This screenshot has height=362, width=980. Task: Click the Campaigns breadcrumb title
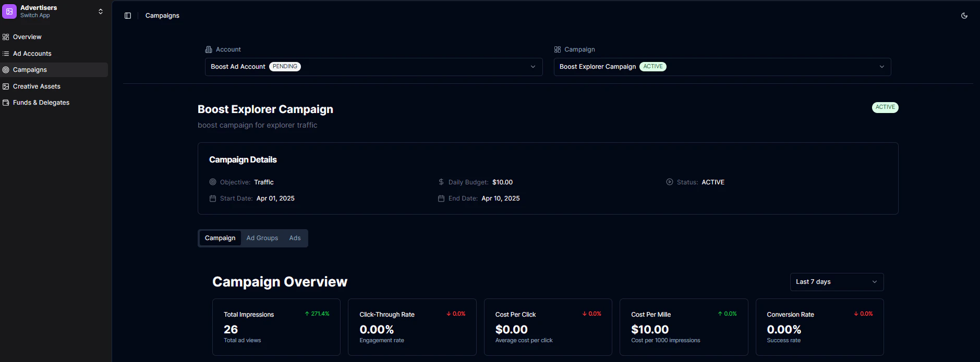click(162, 16)
